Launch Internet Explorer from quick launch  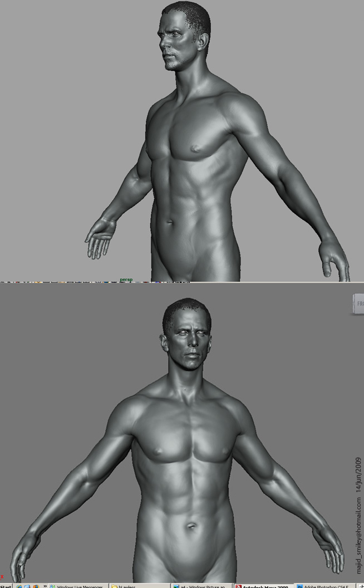[19, 586]
